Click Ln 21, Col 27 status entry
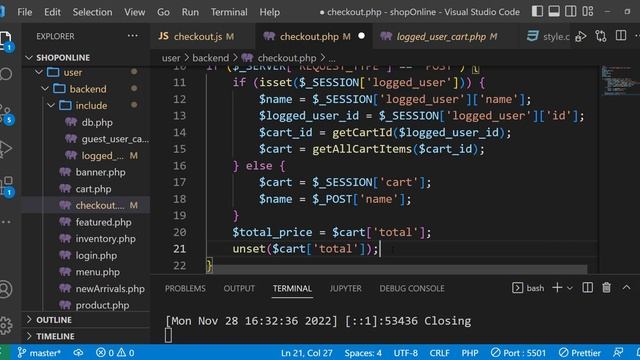Screen dimensions: 640x360 [307, 353]
